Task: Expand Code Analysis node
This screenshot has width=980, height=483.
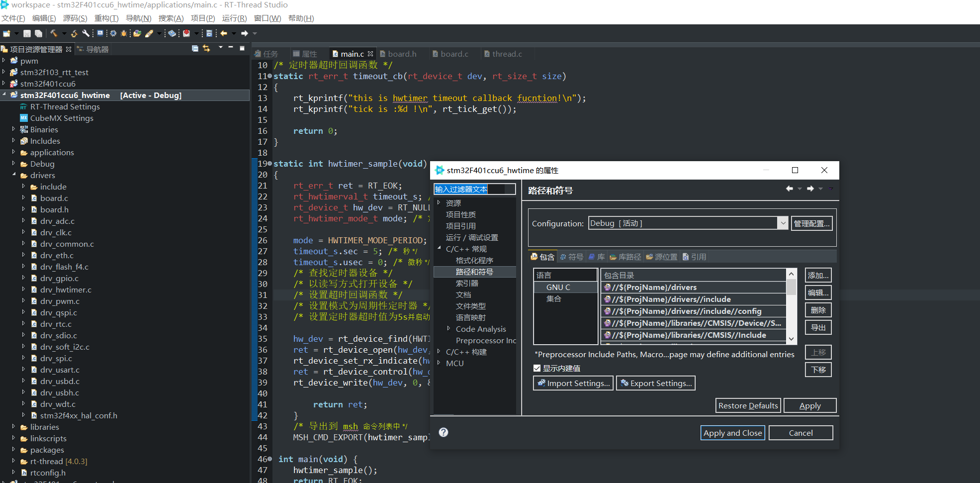Action: coord(449,329)
